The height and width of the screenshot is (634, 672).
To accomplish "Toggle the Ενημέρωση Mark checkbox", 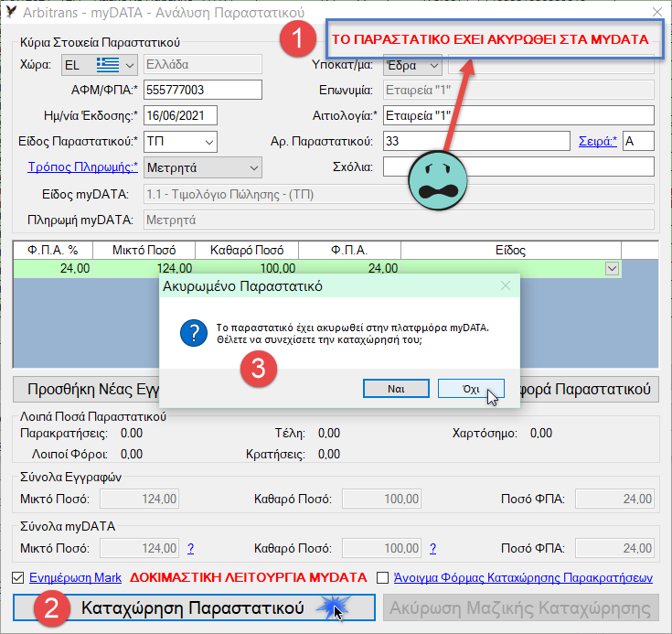I will (18, 578).
